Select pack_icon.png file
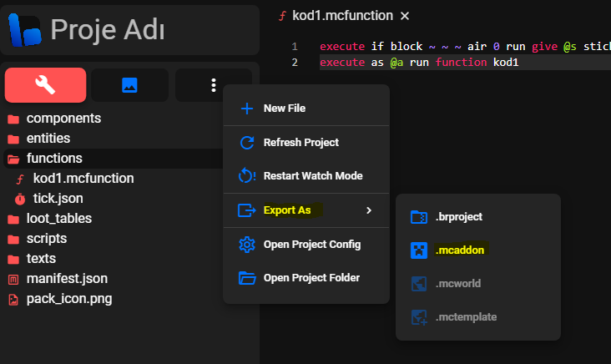This screenshot has width=611, height=364. point(68,299)
